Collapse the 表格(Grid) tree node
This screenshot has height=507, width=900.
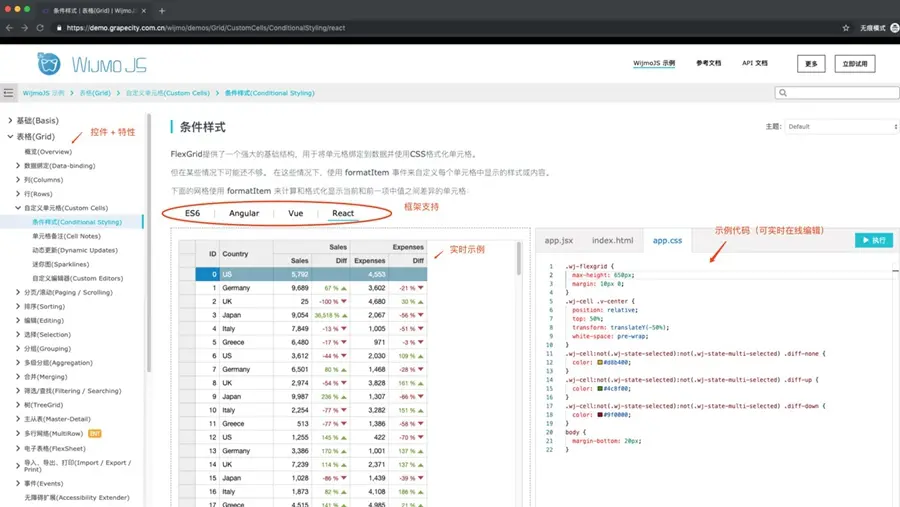pyautogui.click(x=10, y=137)
